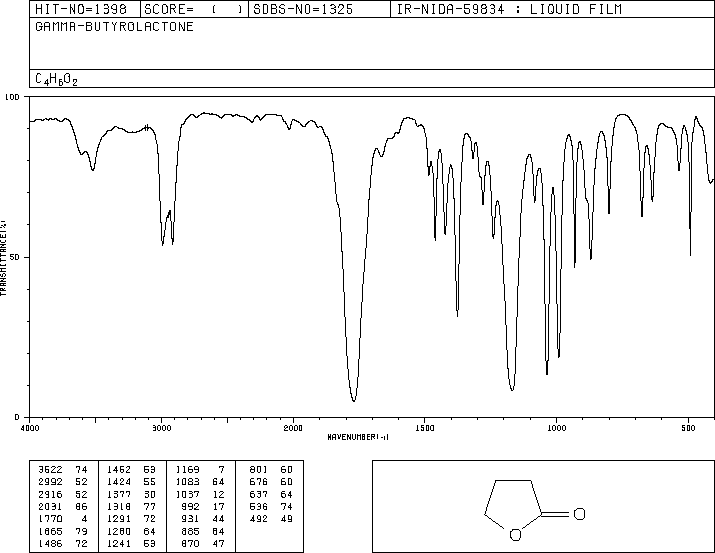The width and height of the screenshot is (715, 553).
Task: Select the 2992 peak table entry
Action: click(x=63, y=482)
